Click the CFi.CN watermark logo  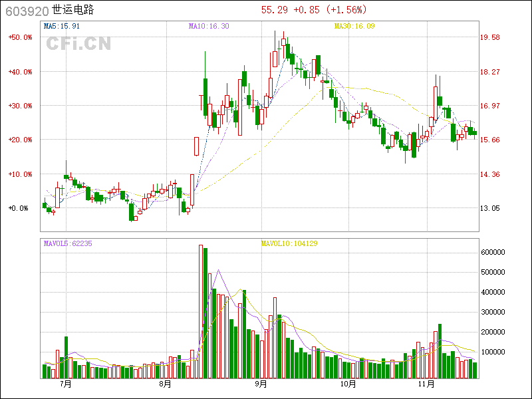coord(78,43)
